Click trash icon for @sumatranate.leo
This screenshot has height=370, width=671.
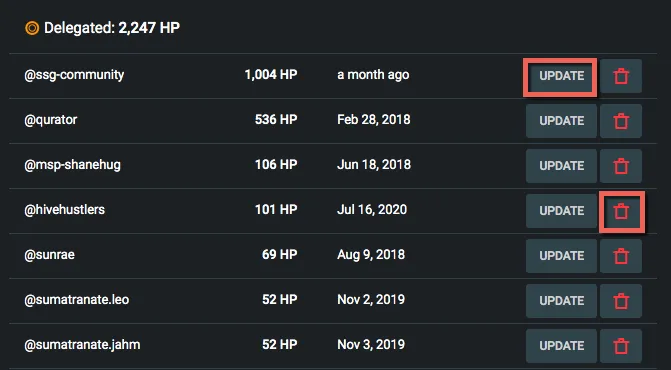[x=621, y=301]
